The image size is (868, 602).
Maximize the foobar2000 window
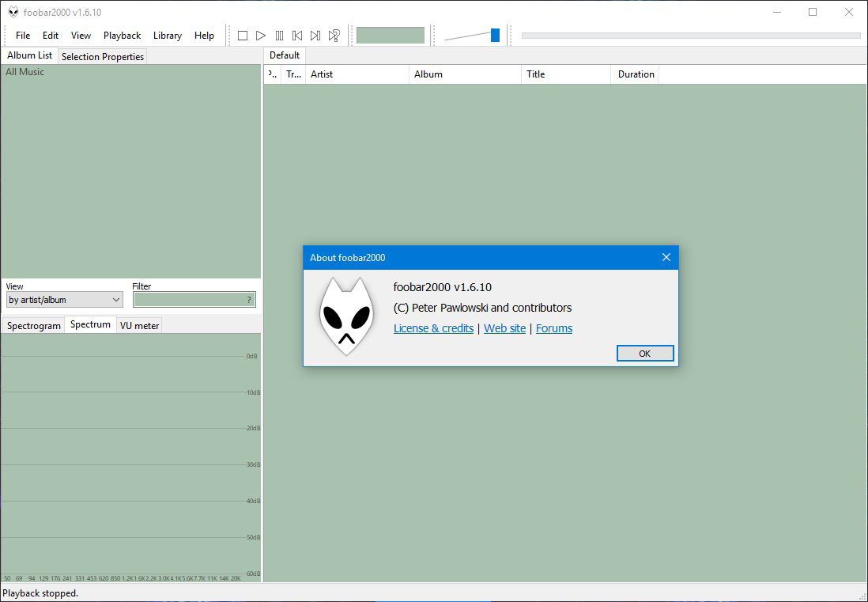(x=813, y=12)
